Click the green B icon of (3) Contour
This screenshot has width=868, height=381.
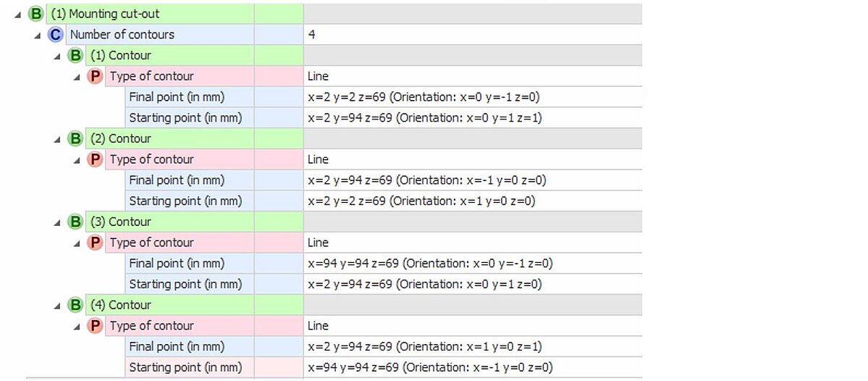click(75, 222)
